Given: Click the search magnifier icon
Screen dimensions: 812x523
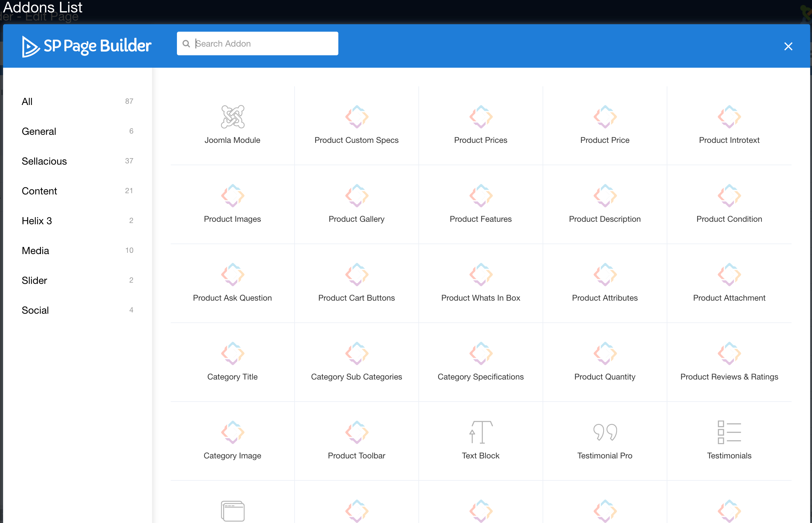Looking at the screenshot, I should pos(186,43).
